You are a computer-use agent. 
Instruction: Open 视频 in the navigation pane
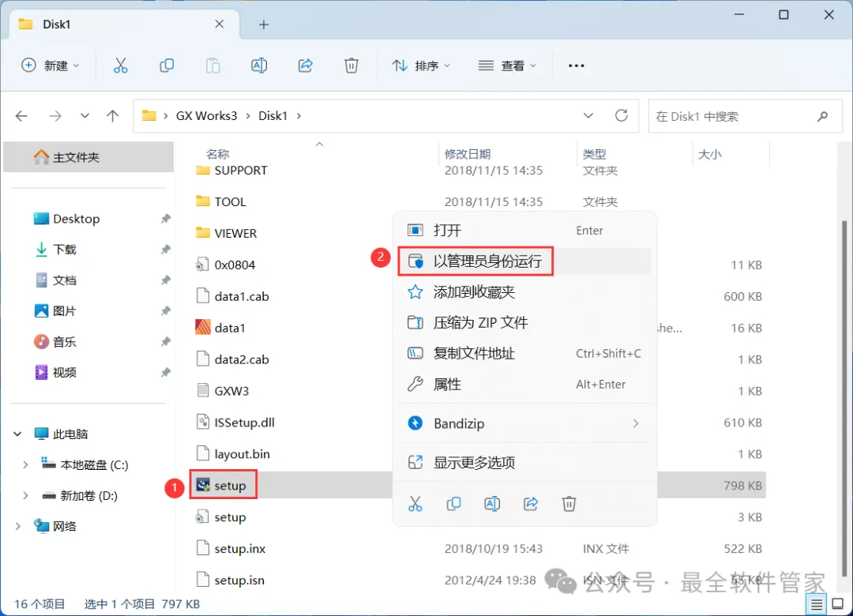(64, 372)
